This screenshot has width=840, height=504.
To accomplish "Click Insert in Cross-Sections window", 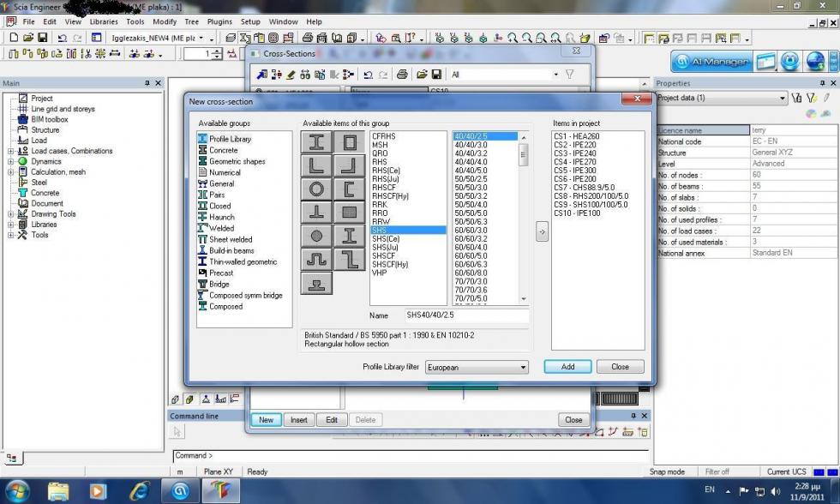I will 299,420.
